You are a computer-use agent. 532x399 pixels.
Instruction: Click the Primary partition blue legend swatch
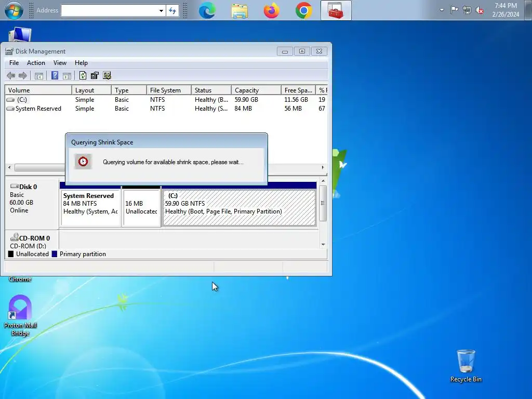click(54, 254)
